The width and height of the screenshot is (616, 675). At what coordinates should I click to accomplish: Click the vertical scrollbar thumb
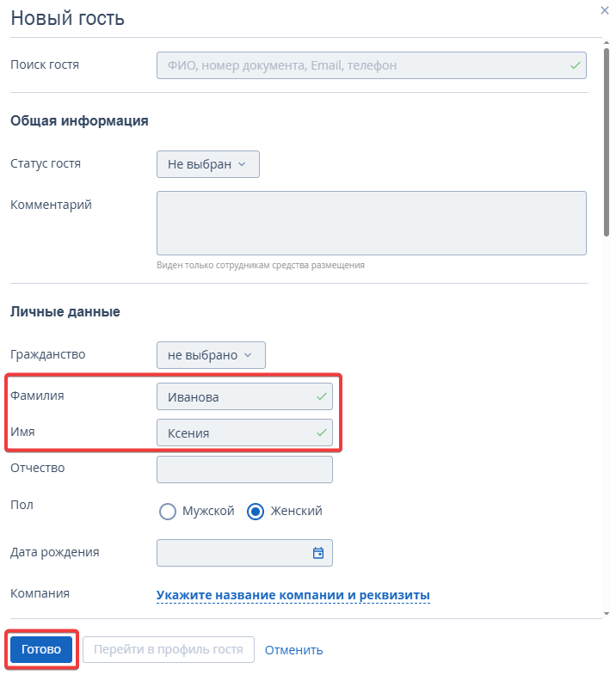click(607, 142)
